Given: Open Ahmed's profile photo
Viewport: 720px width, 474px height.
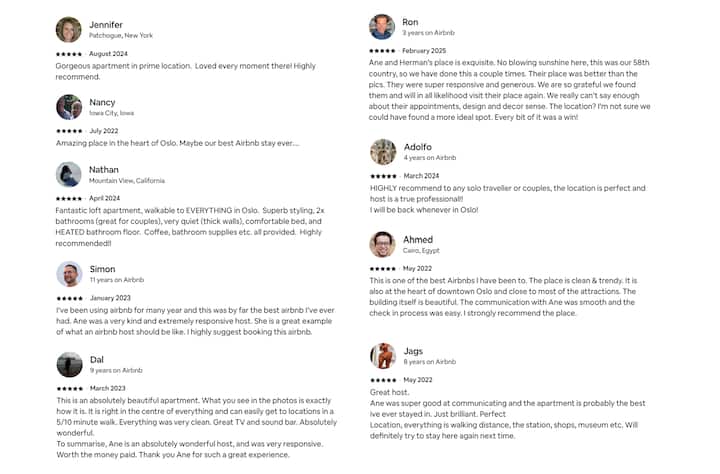Looking at the screenshot, I should (x=382, y=244).
